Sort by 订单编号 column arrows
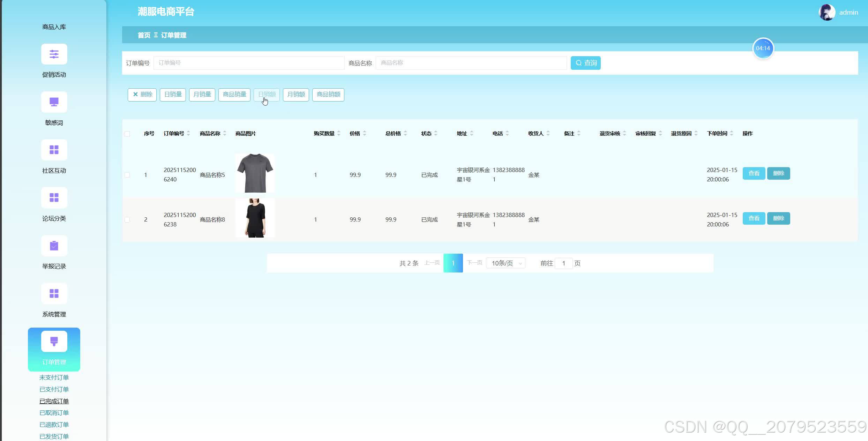Image resolution: width=868 pixels, height=441 pixels. point(188,133)
